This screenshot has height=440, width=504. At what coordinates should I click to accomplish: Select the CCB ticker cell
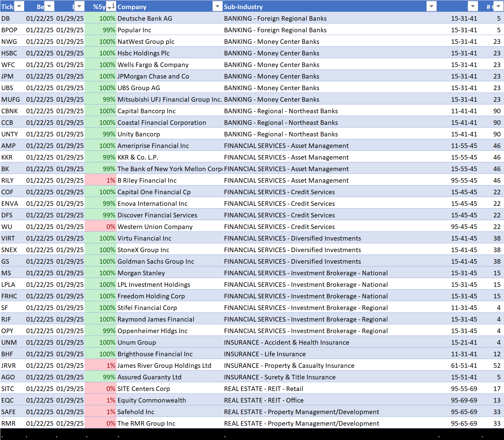7,123
